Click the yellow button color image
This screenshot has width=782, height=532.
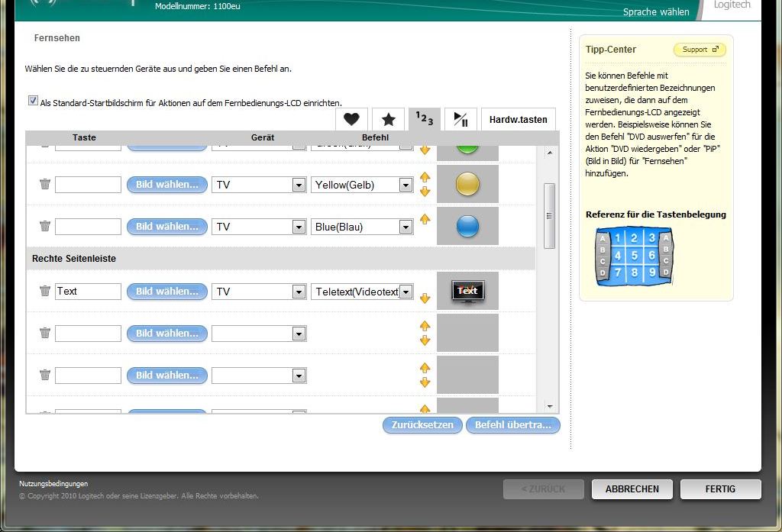467,184
